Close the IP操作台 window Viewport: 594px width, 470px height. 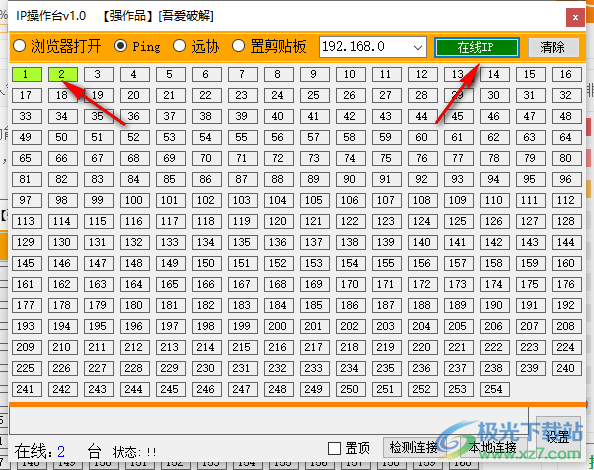pyautogui.click(x=575, y=17)
